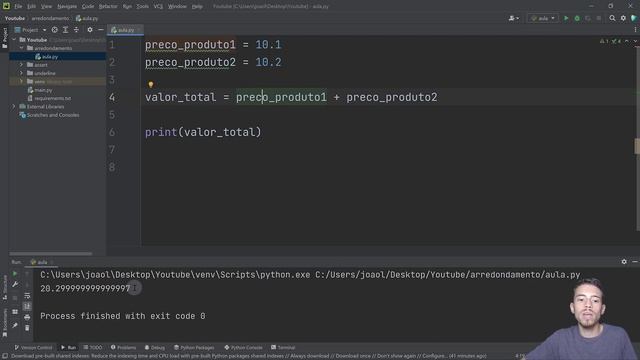Screen dimensions: 640x360
Task: Rerun aula from Run panel green arrow
Action: 15,273
